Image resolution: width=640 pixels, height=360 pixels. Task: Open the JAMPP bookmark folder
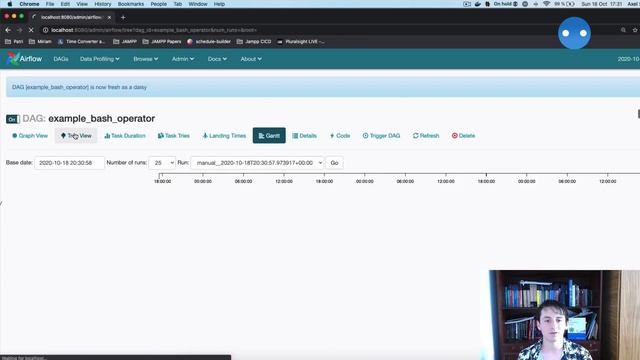pyautogui.click(x=125, y=42)
